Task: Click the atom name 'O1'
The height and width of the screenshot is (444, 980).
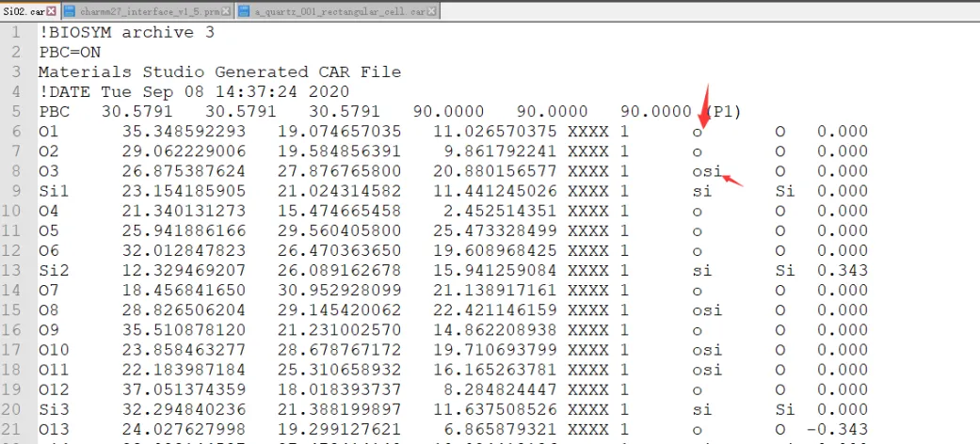Action: [49, 132]
